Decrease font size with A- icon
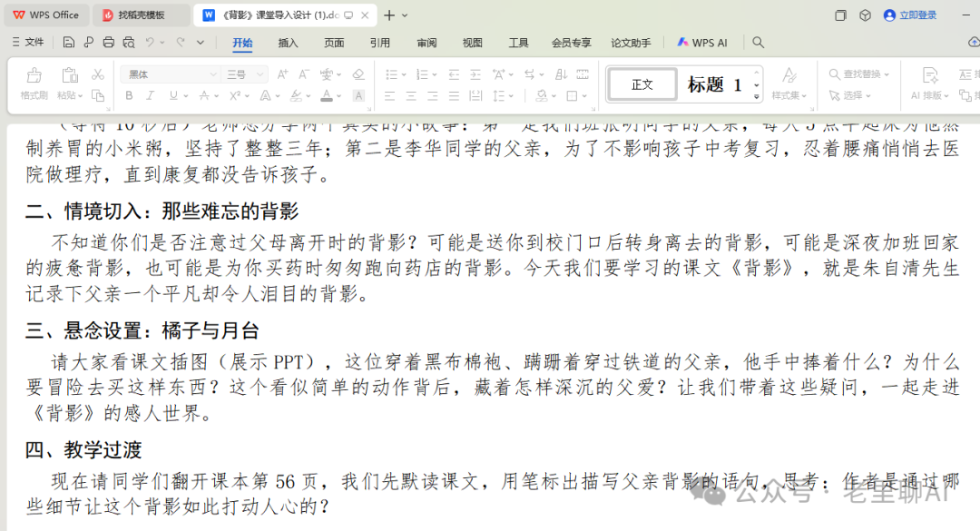 coord(304,74)
